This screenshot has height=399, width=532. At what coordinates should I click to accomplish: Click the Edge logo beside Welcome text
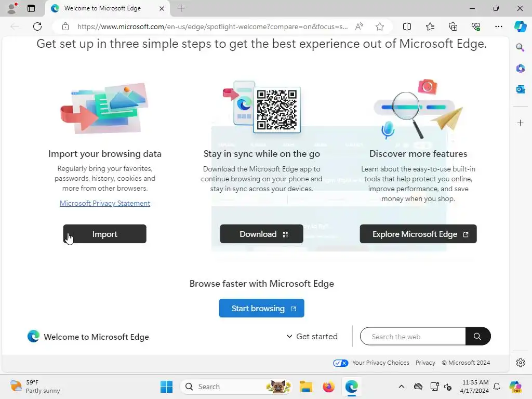click(33, 336)
